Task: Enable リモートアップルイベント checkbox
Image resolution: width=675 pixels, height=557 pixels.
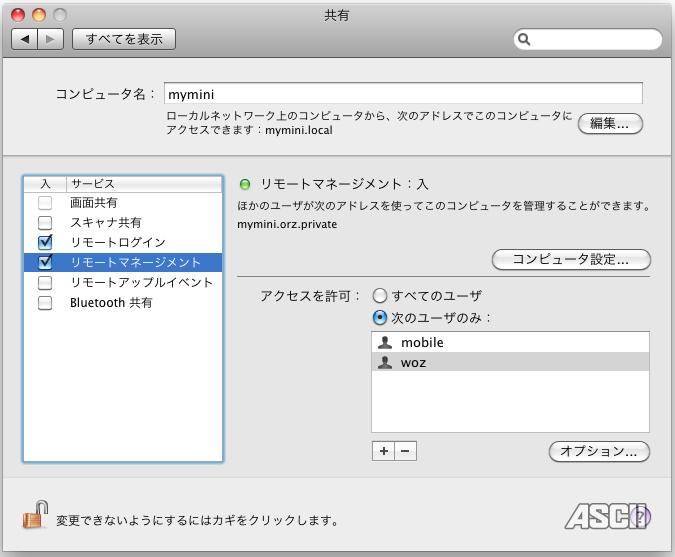Action: point(45,282)
